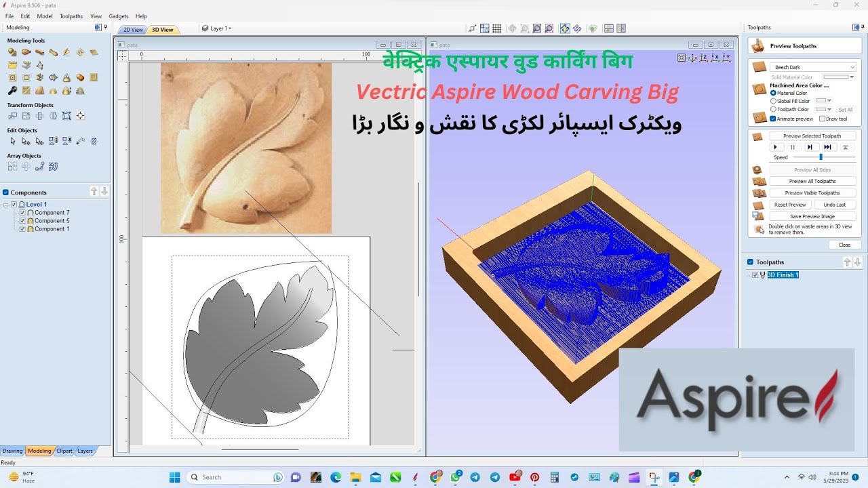
Task: Switch to the Layers tab
Action: click(x=85, y=451)
